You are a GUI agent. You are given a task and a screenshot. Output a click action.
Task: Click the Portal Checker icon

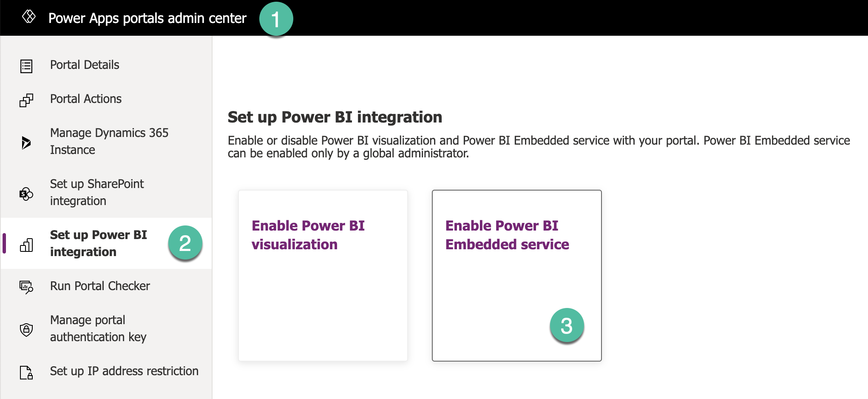click(x=26, y=287)
